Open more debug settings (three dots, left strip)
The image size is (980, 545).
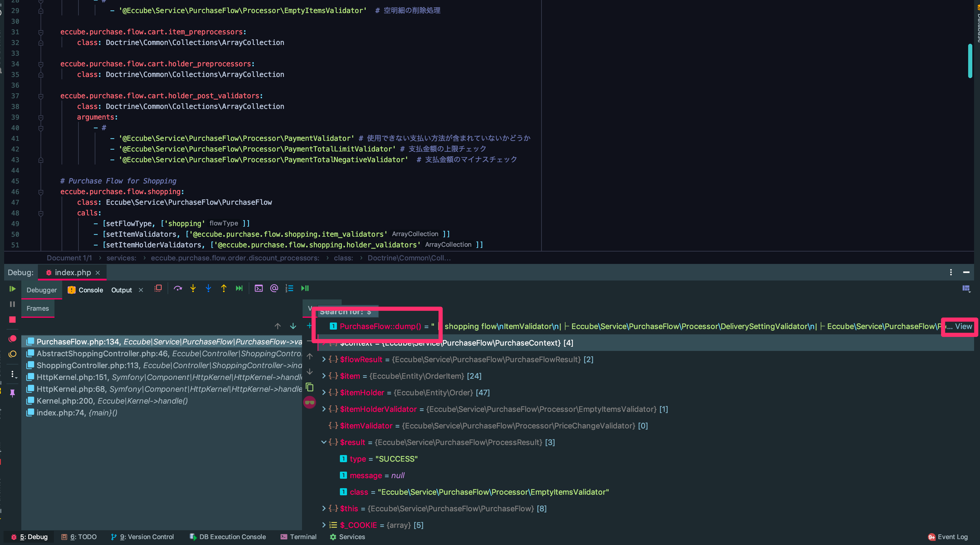coord(13,374)
